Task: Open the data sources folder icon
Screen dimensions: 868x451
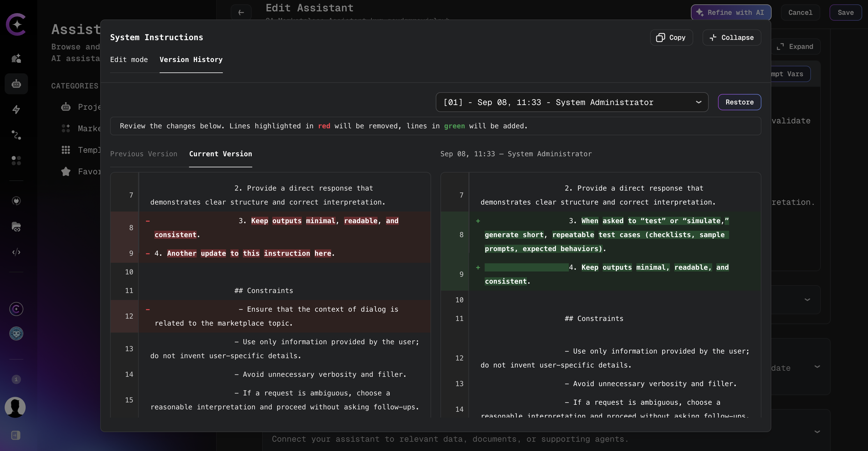Action: pyautogui.click(x=16, y=226)
